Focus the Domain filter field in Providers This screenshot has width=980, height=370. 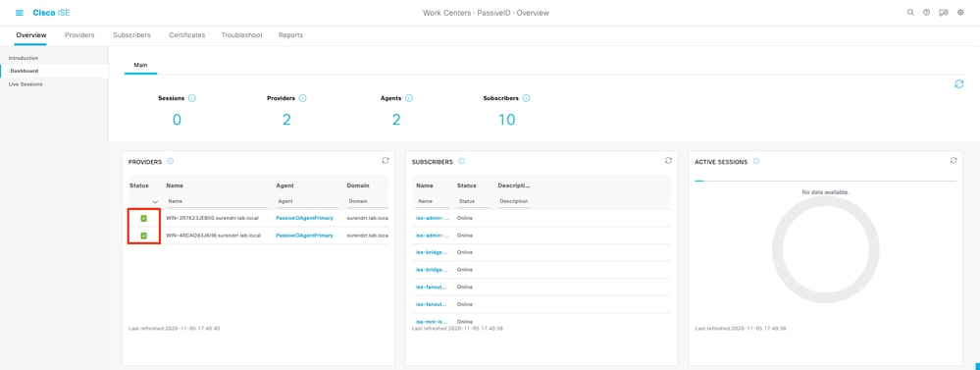(x=367, y=202)
